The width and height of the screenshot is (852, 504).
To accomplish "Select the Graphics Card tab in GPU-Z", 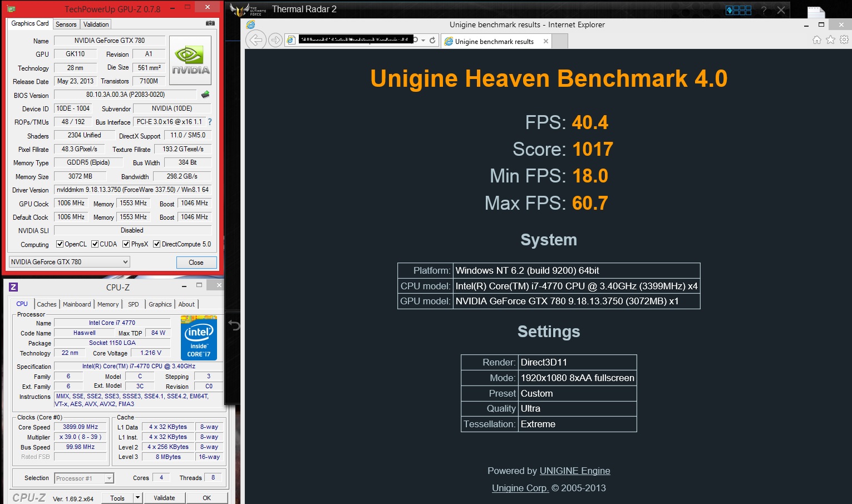I will click(30, 23).
